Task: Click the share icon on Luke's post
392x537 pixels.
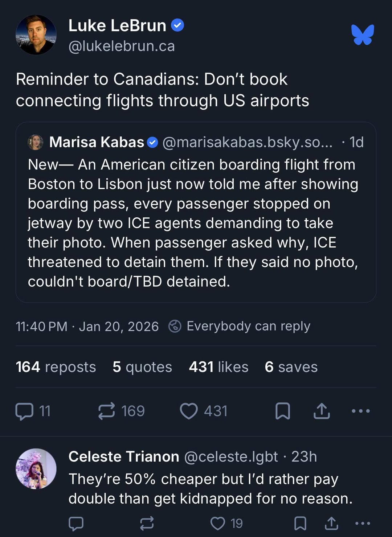Action: pyautogui.click(x=322, y=411)
